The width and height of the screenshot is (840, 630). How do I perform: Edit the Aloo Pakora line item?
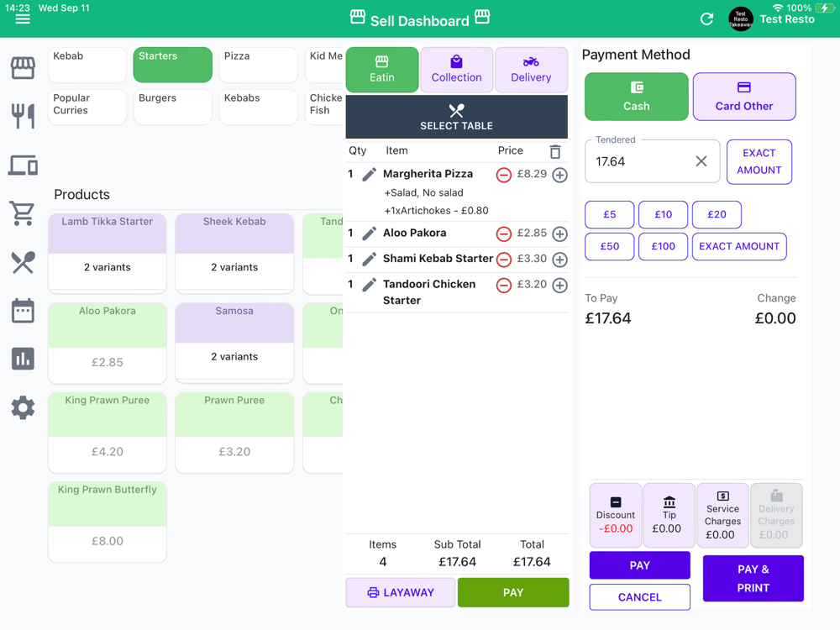[369, 234]
